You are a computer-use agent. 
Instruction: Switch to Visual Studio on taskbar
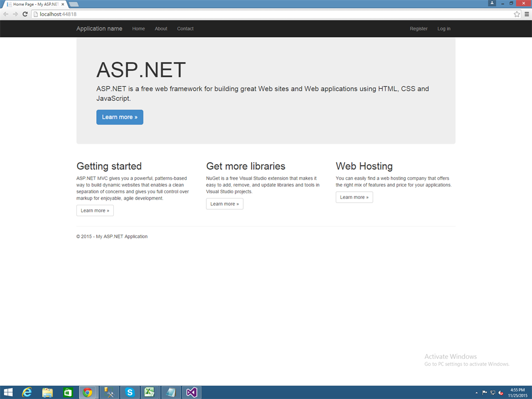click(191, 393)
